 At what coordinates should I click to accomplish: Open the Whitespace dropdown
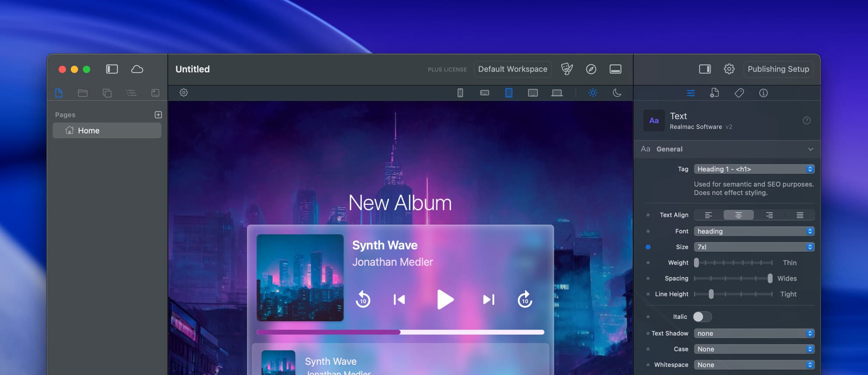click(x=754, y=364)
